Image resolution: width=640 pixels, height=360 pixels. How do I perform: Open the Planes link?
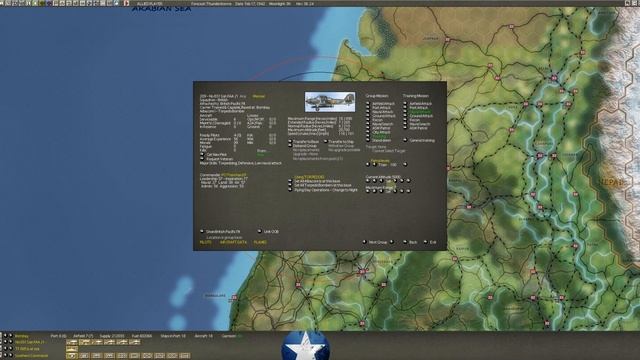[260, 242]
